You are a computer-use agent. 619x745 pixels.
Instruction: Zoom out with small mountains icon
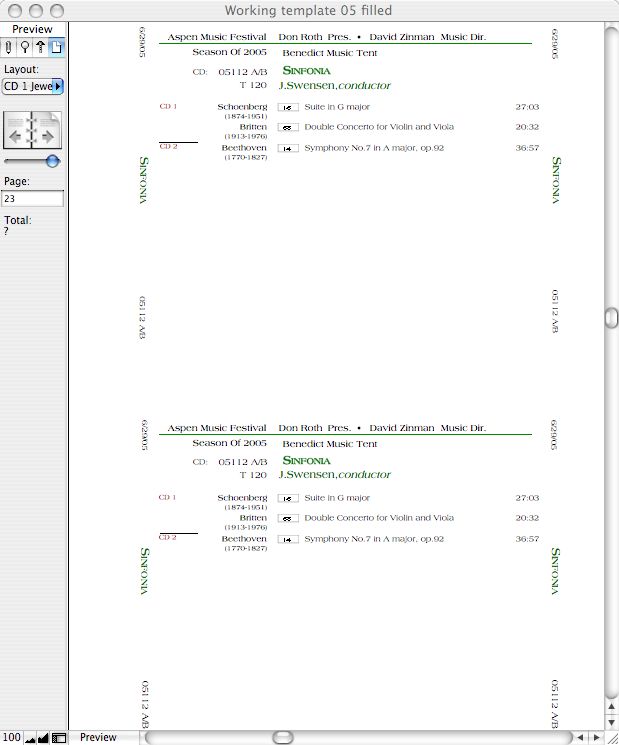pyautogui.click(x=30, y=738)
